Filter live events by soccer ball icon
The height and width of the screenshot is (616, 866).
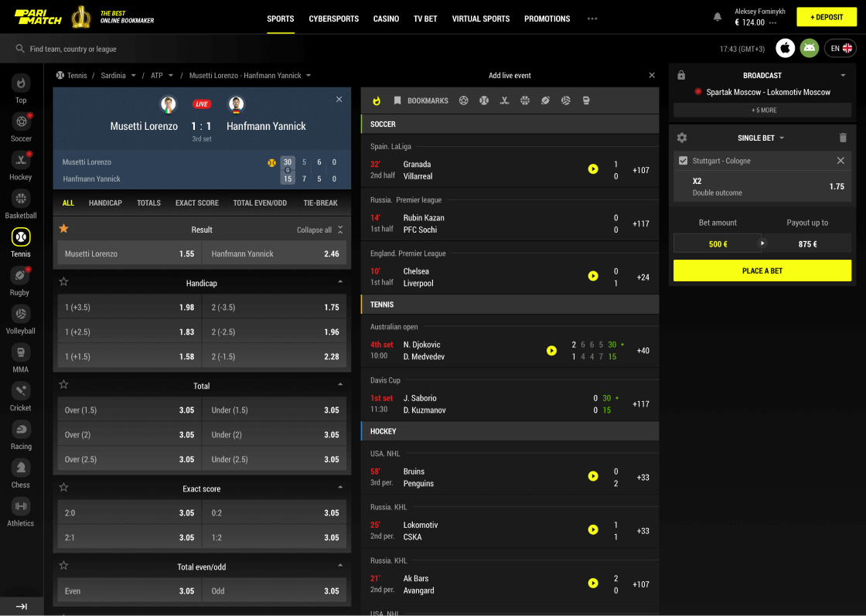(464, 100)
